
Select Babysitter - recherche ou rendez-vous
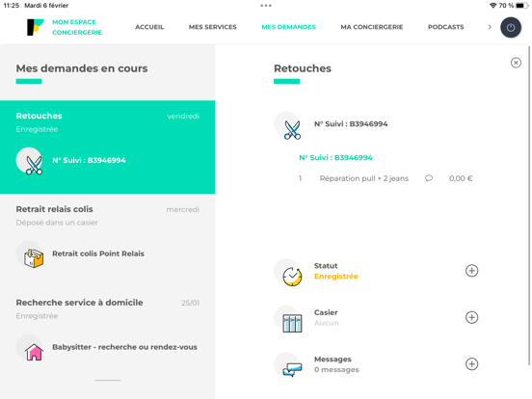(124, 347)
